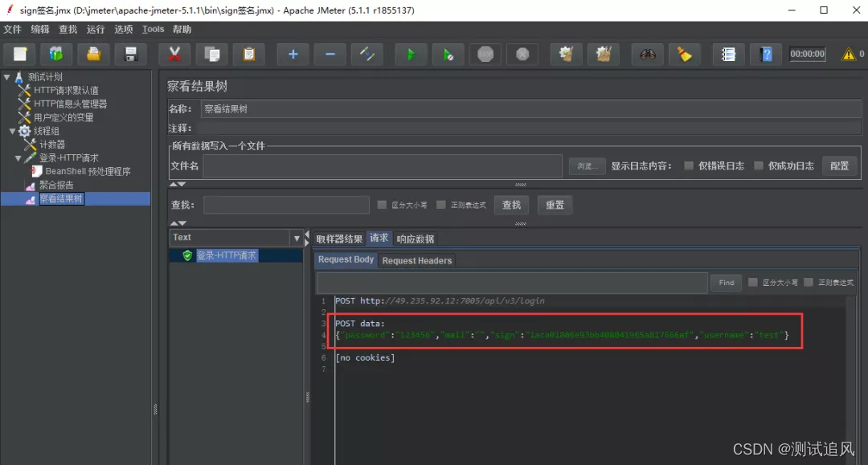Click the 配置 button
This screenshot has width=868, height=465.
click(x=839, y=166)
